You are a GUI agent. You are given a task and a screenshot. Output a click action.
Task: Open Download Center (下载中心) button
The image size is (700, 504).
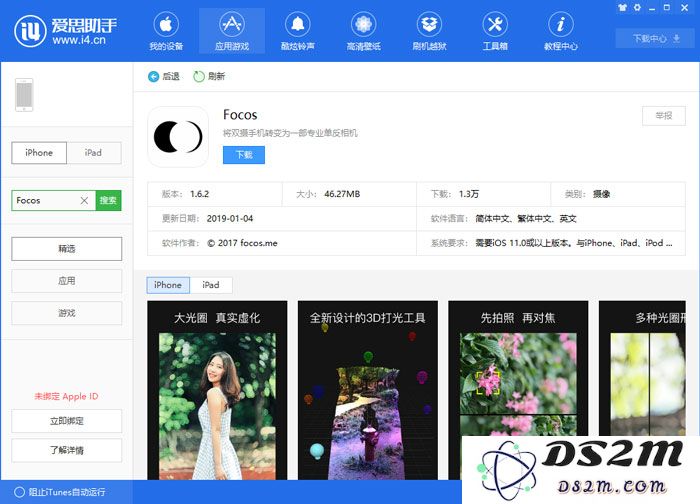click(x=656, y=38)
